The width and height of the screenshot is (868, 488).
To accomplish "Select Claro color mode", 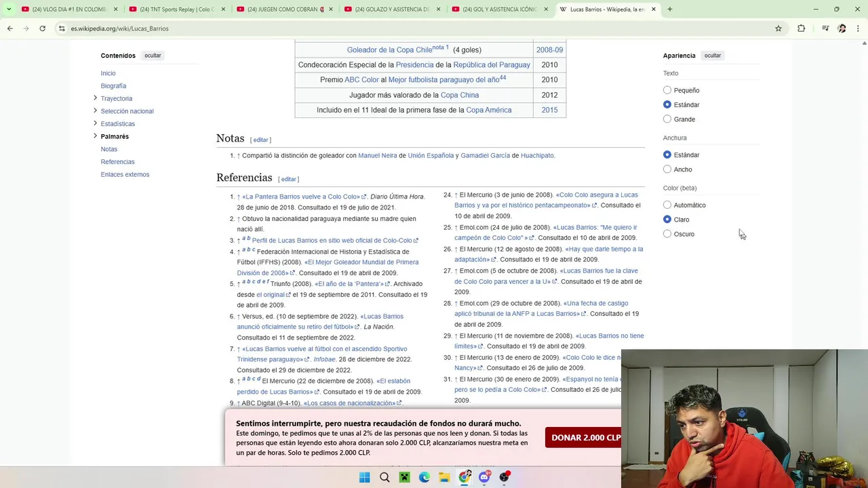I will click(x=667, y=220).
